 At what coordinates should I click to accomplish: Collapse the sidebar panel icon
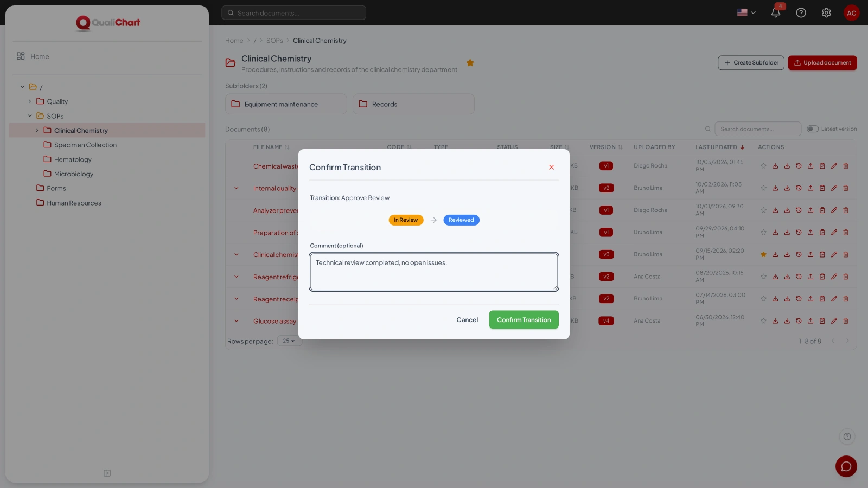coord(107,473)
